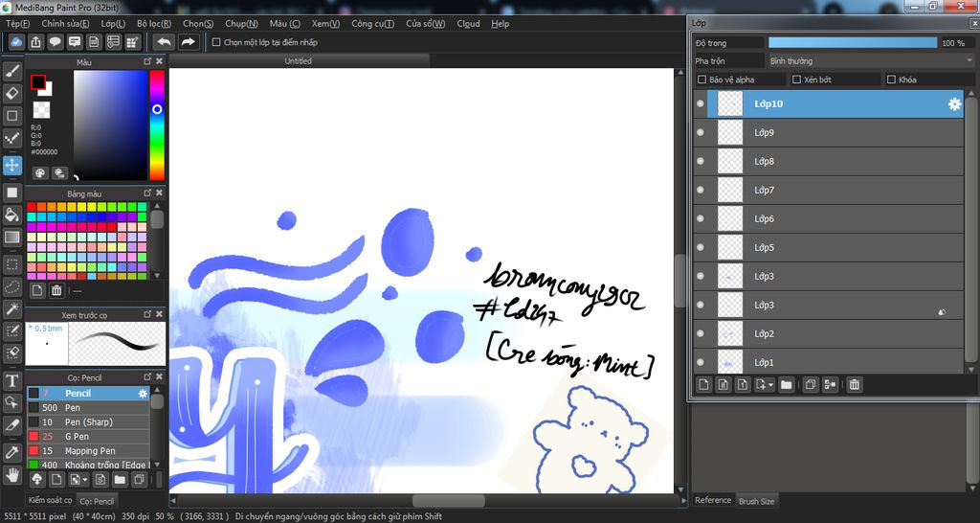Select the rectangular Select tool
The image size is (980, 523).
11,264
